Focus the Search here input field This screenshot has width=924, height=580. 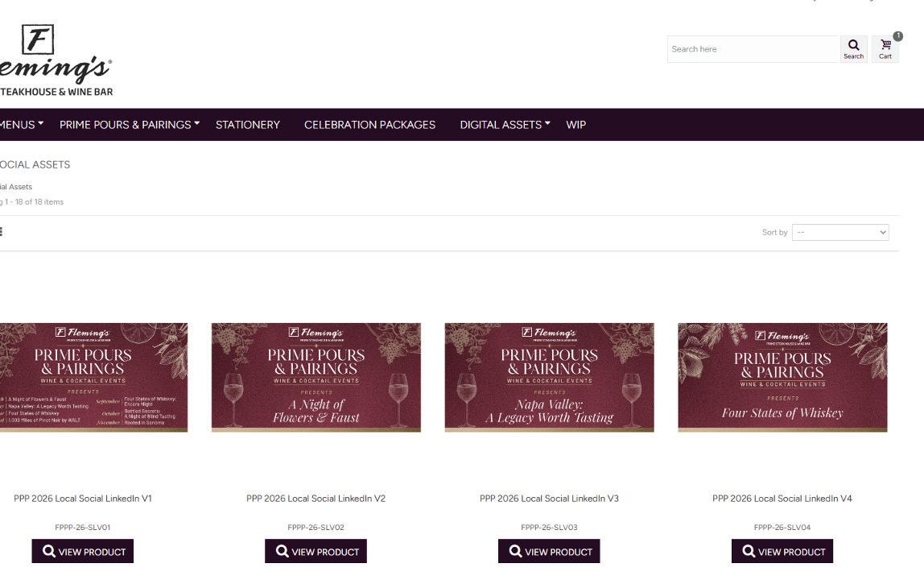point(753,49)
